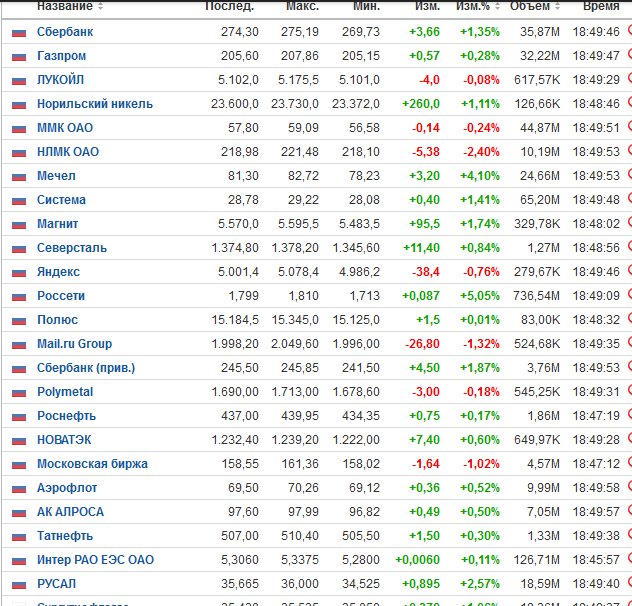Click the Russian flag icon beside Сбербанк
Screen dimensions: 632x606
19,33
